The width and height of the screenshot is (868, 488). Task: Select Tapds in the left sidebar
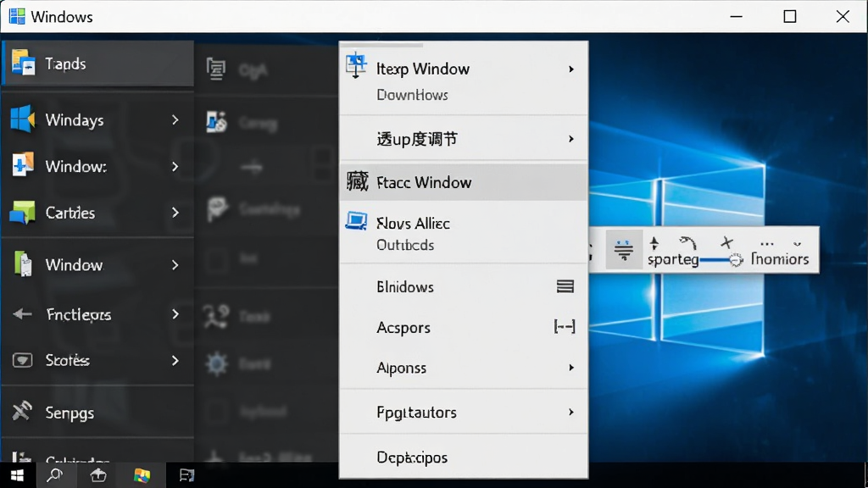[97, 63]
